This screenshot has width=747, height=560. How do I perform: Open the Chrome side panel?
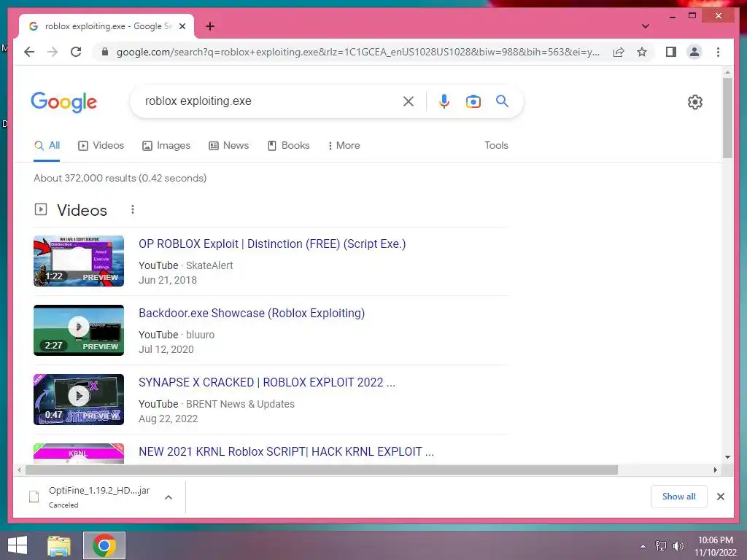click(671, 52)
